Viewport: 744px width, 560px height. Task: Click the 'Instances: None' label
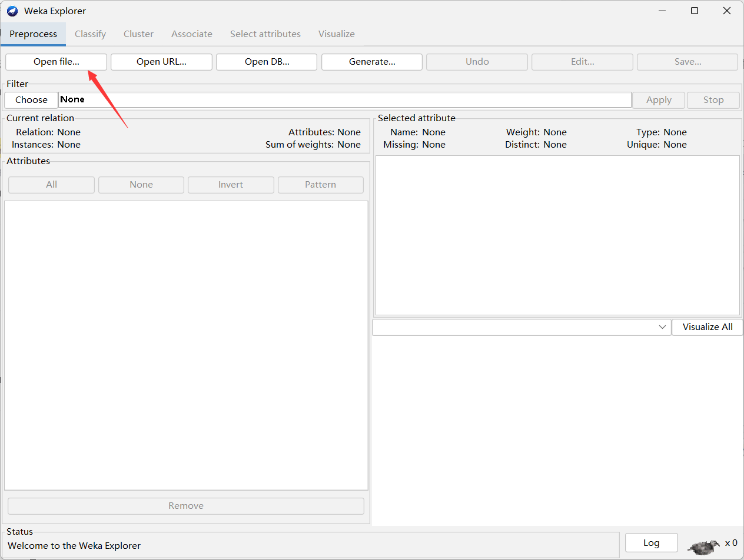pos(46,145)
